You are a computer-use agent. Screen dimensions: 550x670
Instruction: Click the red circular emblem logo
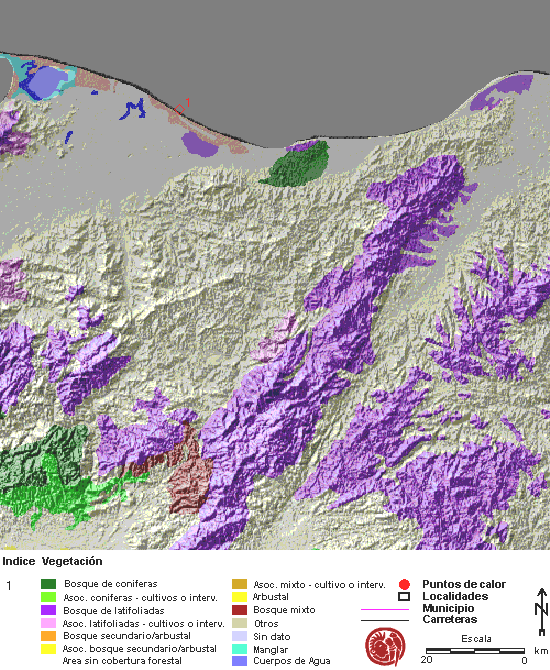point(385,646)
